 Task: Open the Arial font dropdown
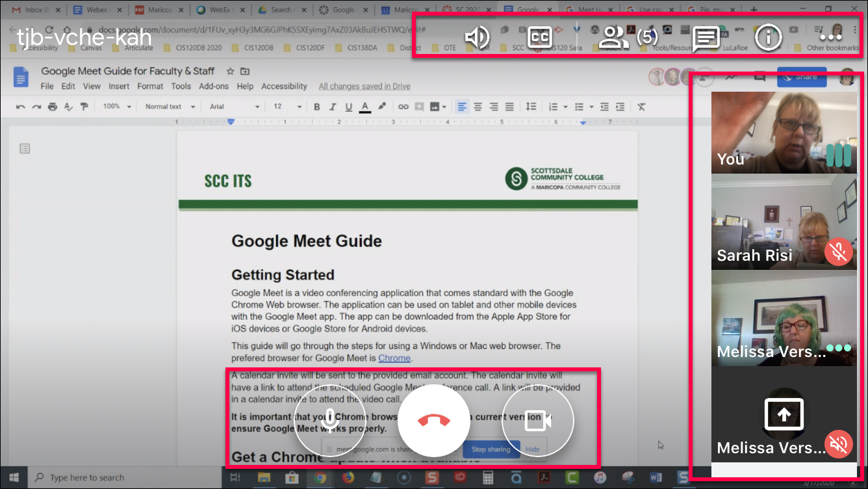coord(235,107)
